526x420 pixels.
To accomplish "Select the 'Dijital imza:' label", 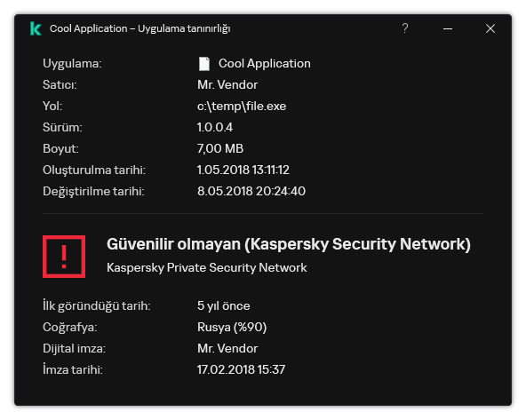I will click(74, 349).
